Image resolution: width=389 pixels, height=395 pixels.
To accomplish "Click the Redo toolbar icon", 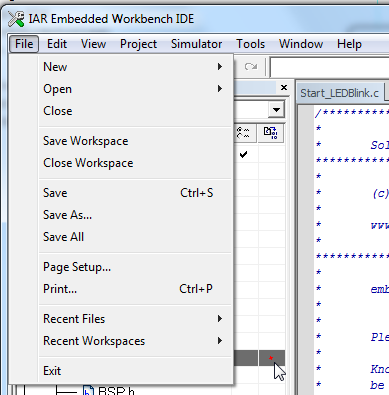I will (251, 67).
